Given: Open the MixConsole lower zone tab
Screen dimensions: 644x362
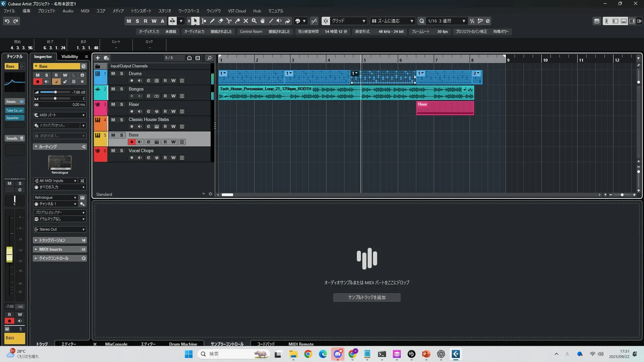Looking at the screenshot, I should click(116, 344).
